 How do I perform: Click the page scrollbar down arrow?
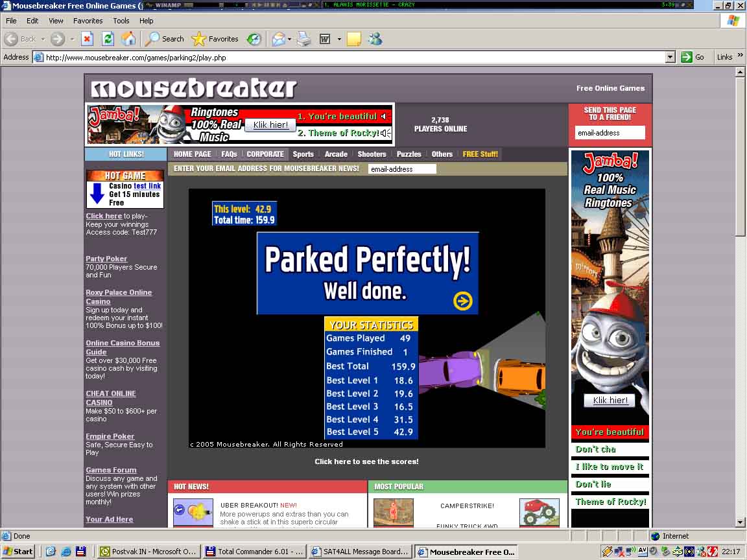740,522
